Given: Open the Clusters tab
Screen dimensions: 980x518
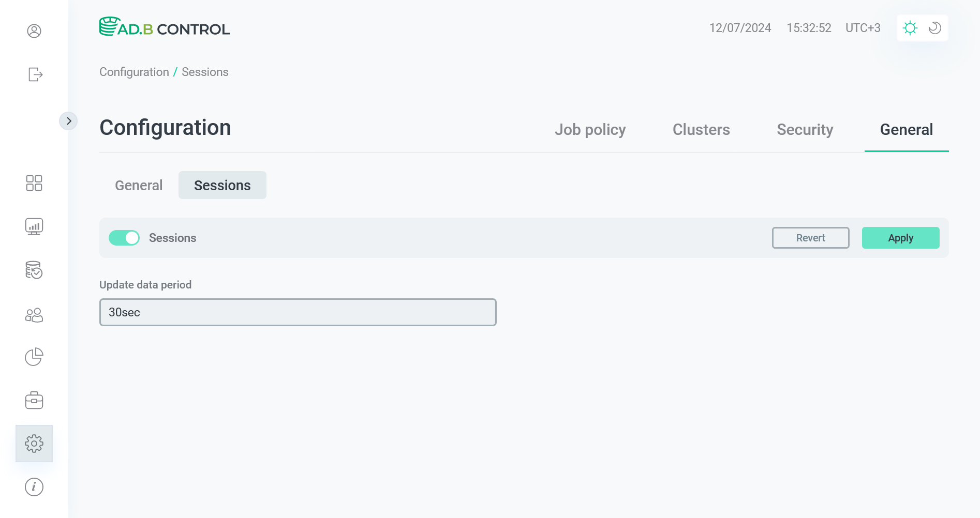Looking at the screenshot, I should tap(701, 130).
